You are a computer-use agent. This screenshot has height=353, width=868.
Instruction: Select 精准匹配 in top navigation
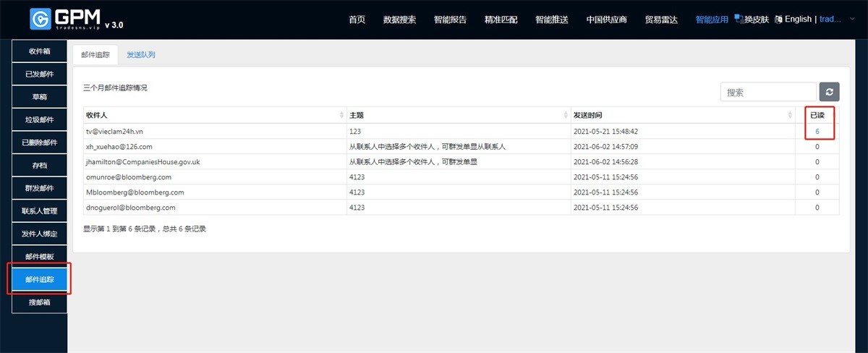(501, 20)
